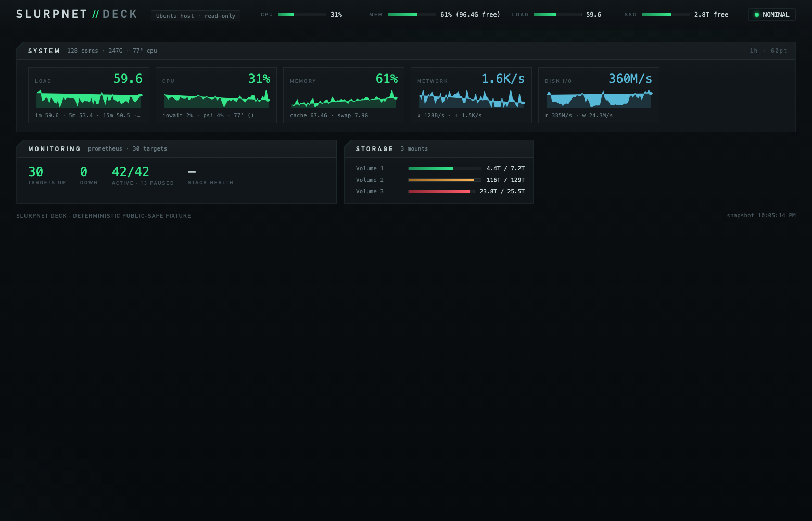Click the 360M/s disk I/O value
The image size is (812, 521).
[x=630, y=79]
